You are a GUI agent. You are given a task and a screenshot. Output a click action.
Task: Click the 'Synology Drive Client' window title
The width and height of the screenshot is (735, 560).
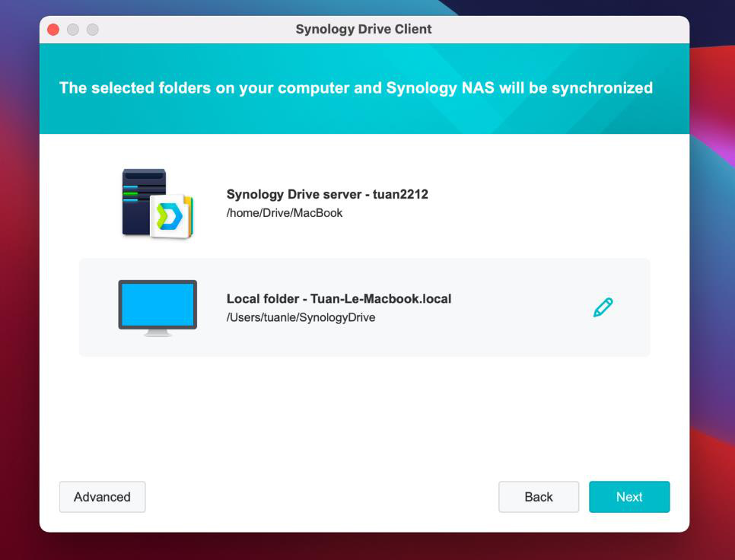[x=364, y=30]
